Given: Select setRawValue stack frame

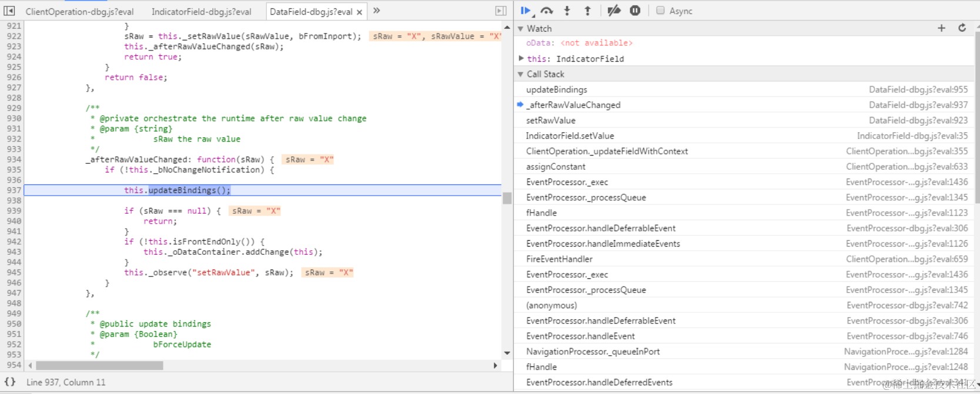Looking at the screenshot, I should 744,120.
